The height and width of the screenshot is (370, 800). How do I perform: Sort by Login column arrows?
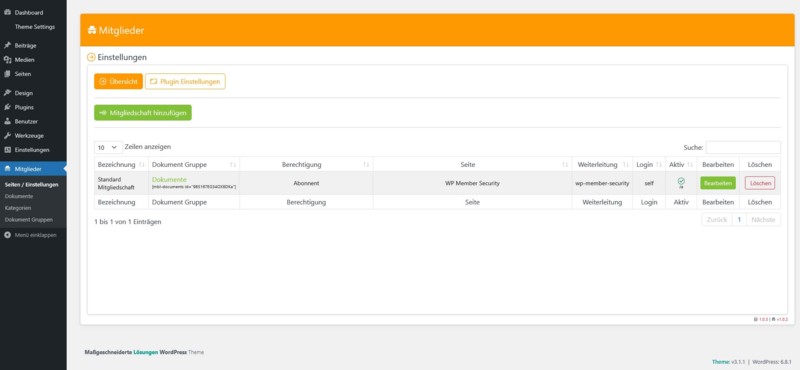click(660, 165)
